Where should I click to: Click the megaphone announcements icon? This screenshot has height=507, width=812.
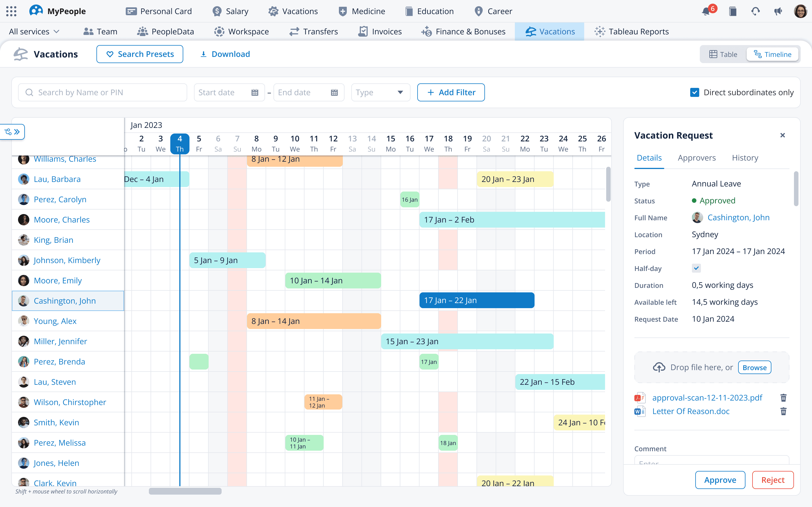778,11
